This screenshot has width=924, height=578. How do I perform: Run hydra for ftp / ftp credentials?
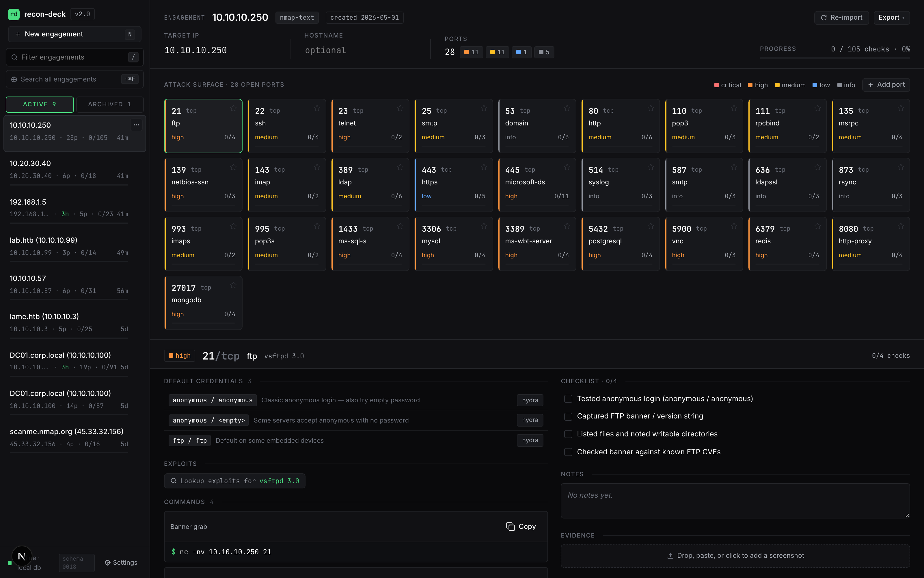click(530, 440)
